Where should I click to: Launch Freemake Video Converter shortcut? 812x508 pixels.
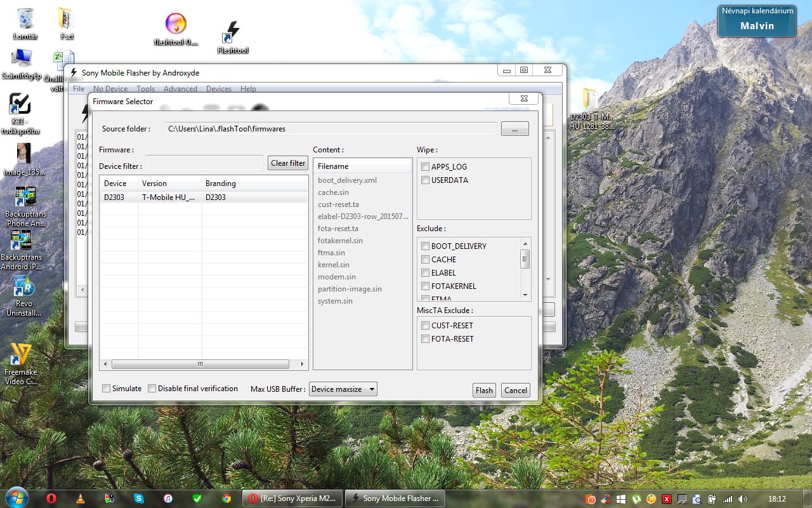point(21,364)
